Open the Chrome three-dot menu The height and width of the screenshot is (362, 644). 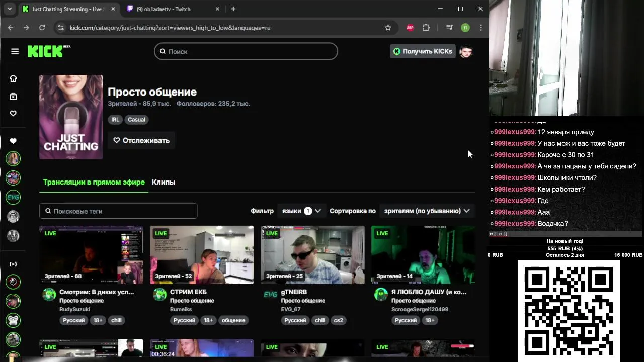481,28
